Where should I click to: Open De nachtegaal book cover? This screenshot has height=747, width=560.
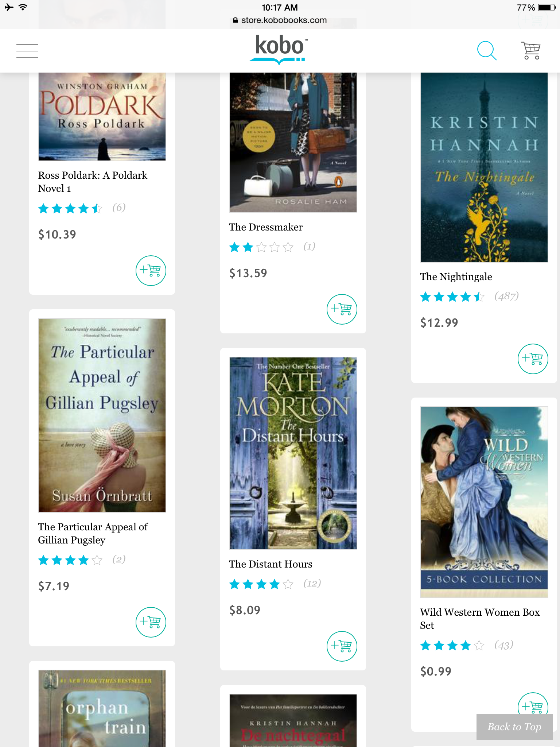[x=293, y=720]
